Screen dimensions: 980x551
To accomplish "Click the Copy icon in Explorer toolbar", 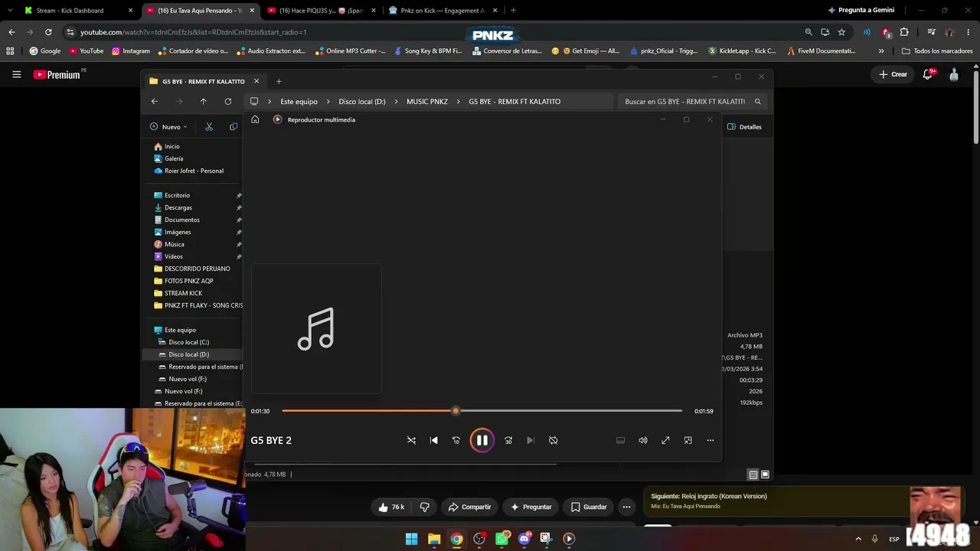I will click(234, 127).
